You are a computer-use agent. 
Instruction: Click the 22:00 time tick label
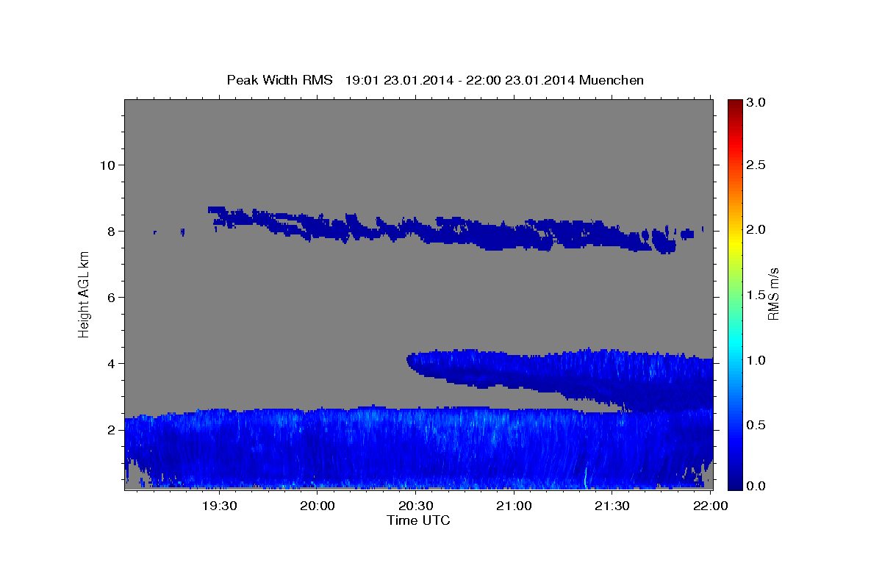pyautogui.click(x=711, y=506)
